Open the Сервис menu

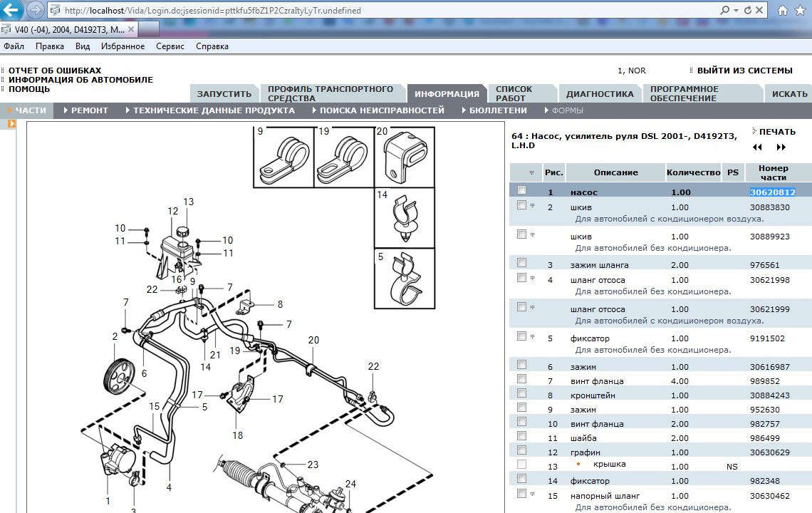[171, 45]
